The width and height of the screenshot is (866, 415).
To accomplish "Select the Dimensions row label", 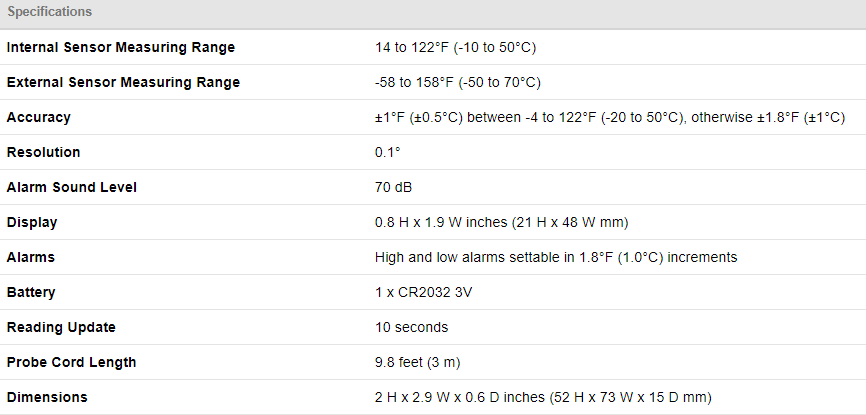I will (x=47, y=397).
